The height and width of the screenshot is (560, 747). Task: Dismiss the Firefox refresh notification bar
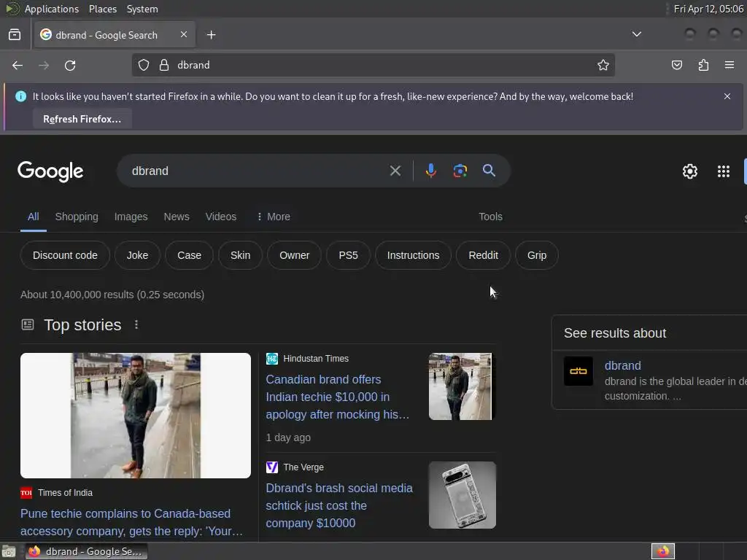[x=727, y=96]
